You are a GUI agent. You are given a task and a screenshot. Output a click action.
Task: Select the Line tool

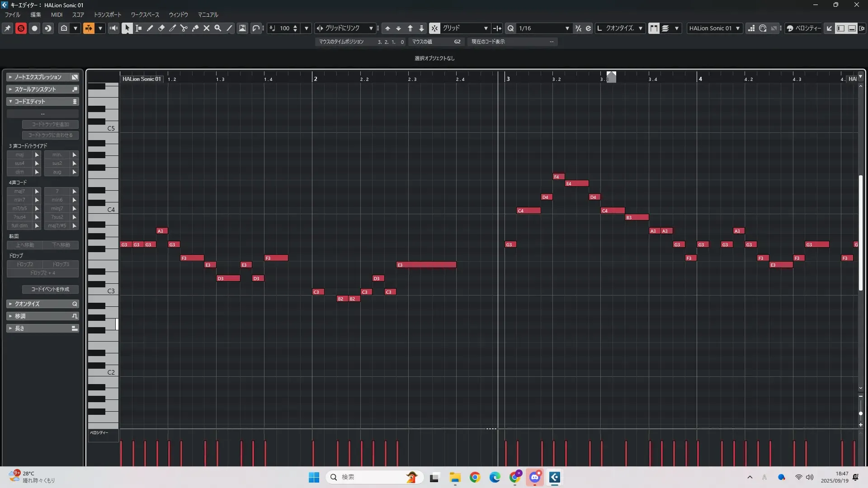tap(229, 28)
